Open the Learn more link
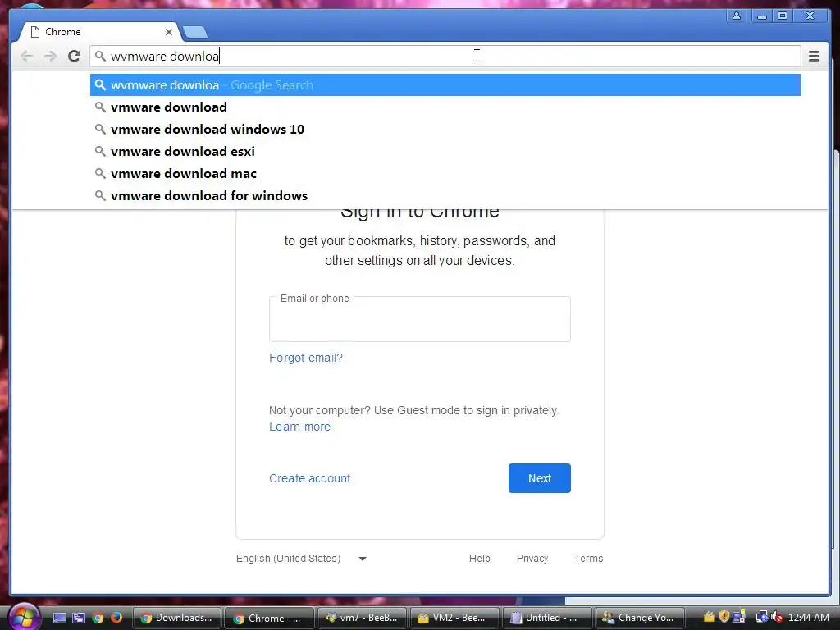This screenshot has height=630, width=840. point(299,427)
